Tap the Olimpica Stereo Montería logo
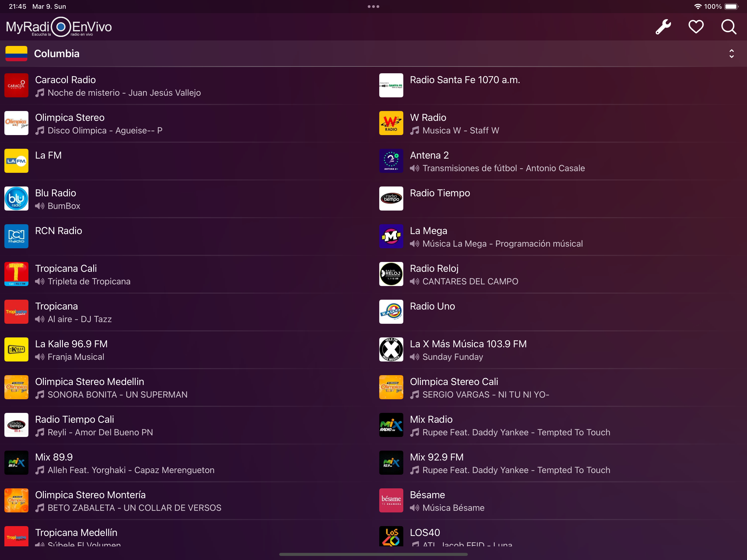Viewport: 747px width, 560px height. click(16, 501)
